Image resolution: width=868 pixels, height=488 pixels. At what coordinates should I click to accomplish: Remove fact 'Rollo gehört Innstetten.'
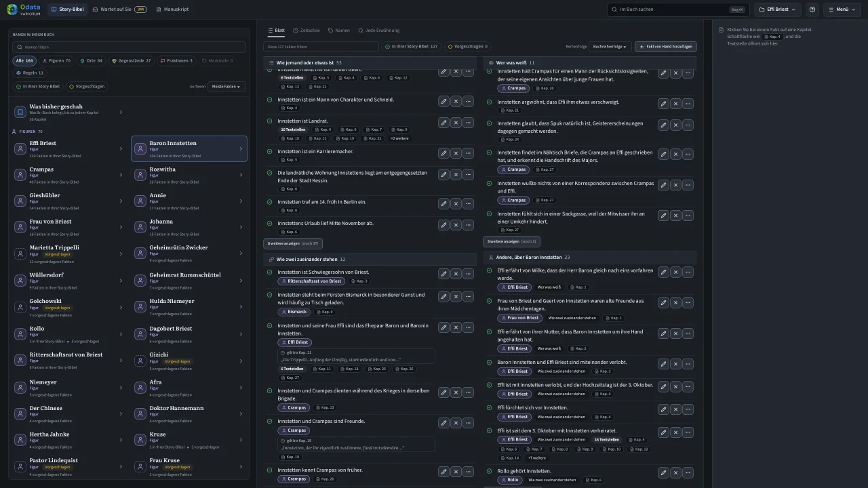[675, 473]
